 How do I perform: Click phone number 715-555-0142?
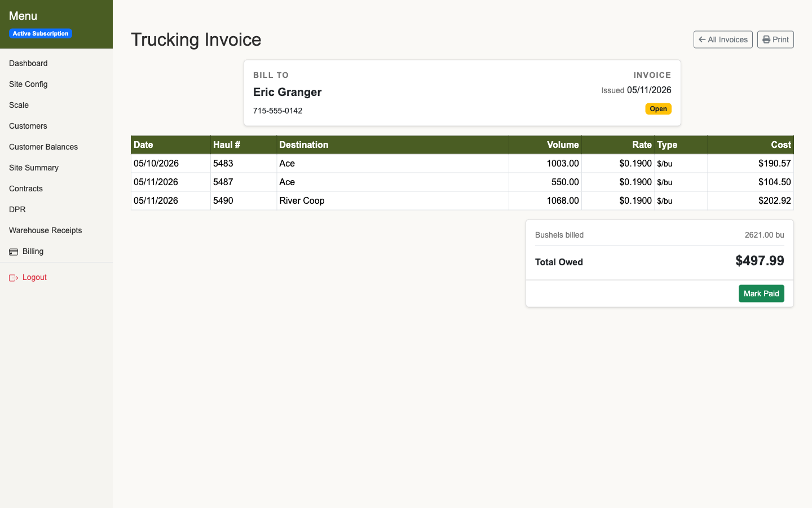tap(277, 111)
